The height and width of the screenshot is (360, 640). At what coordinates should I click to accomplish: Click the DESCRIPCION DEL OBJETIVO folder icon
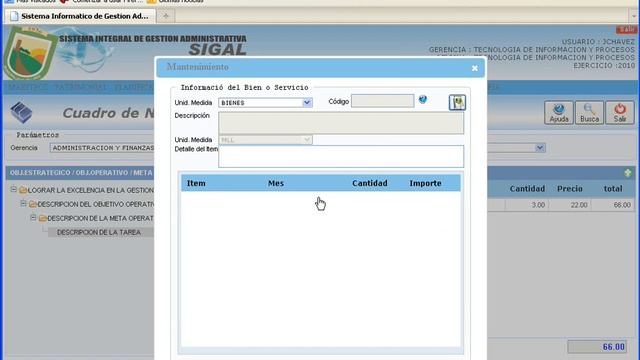[33, 204]
